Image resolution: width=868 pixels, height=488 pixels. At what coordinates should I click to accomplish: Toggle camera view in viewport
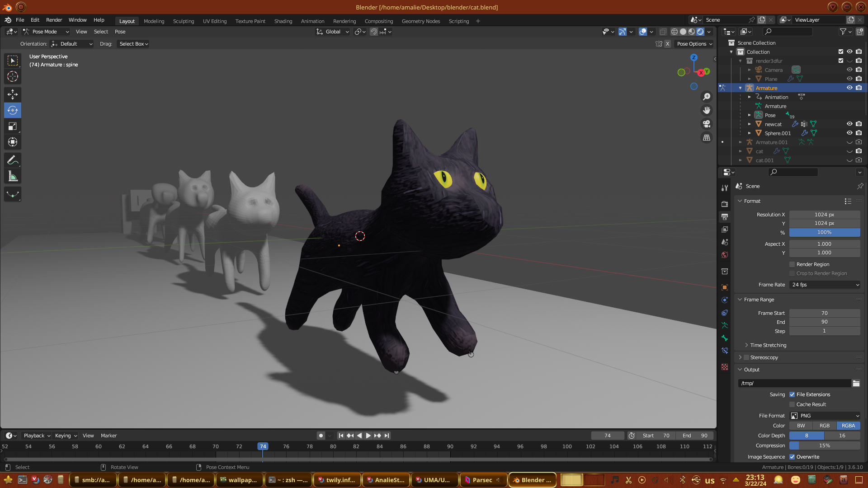[x=707, y=124]
